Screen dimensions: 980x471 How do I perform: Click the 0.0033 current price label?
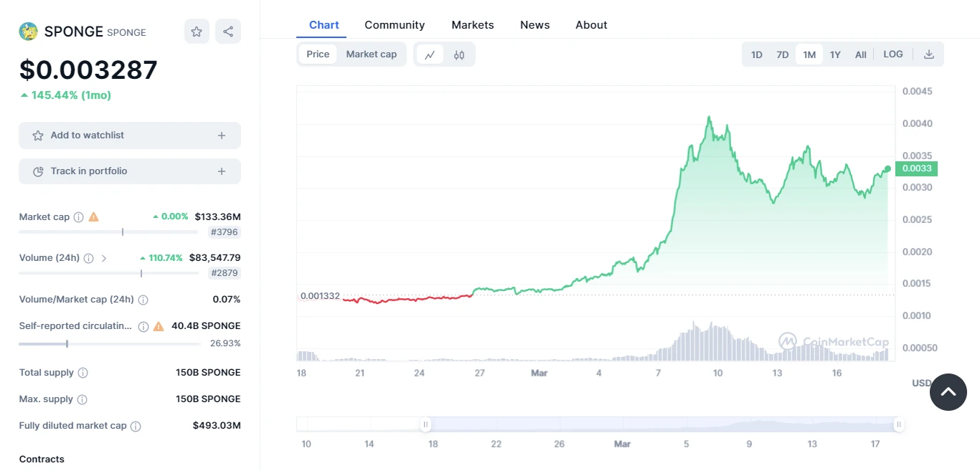coord(917,168)
